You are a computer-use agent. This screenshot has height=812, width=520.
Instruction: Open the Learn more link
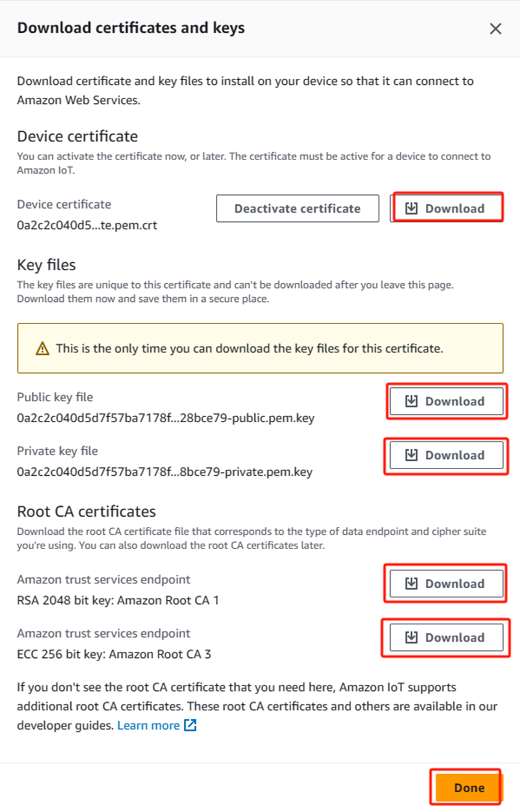pos(148,725)
